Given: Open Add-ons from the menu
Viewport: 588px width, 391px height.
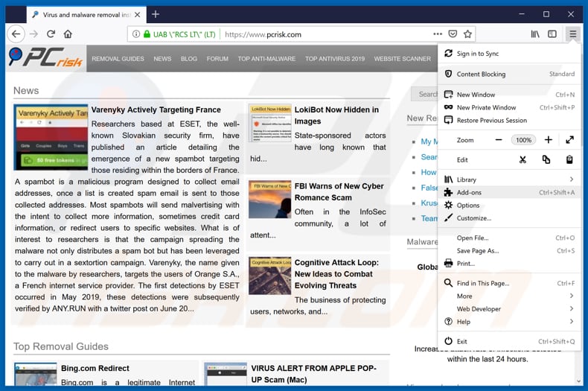Looking at the screenshot, I should [509, 192].
